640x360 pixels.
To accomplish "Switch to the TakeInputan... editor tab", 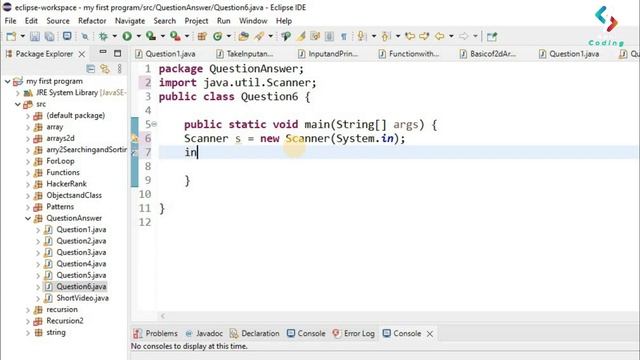I will click(x=245, y=54).
